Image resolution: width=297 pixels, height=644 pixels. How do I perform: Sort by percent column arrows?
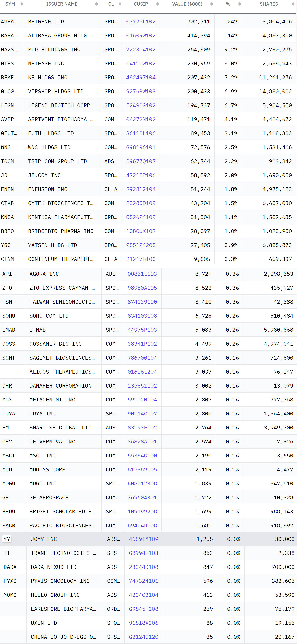point(239,4)
